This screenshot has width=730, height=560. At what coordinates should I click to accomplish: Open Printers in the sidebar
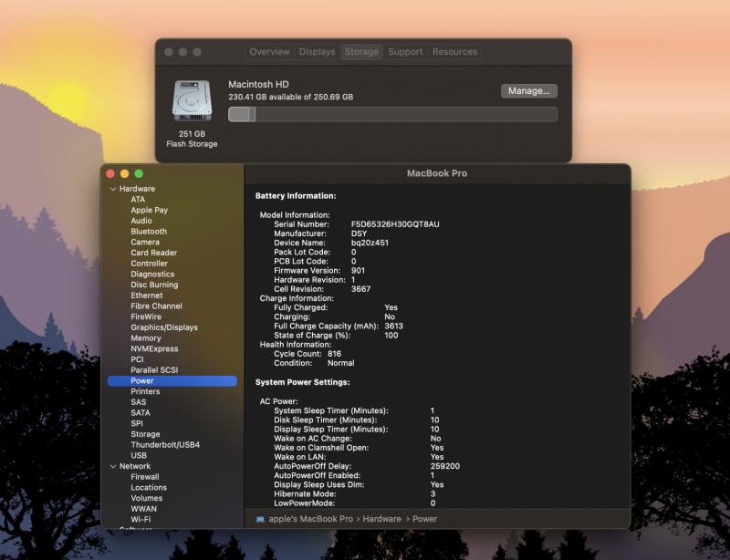[x=145, y=391]
